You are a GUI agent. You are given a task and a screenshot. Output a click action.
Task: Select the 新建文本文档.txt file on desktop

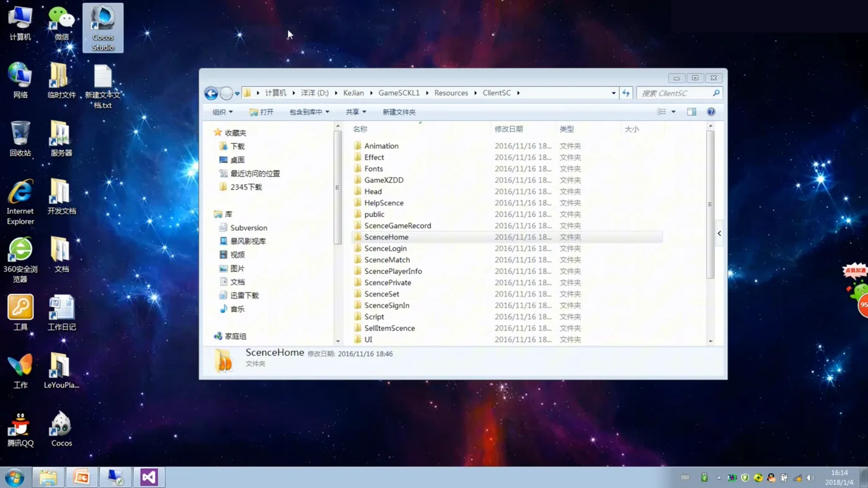[x=103, y=86]
